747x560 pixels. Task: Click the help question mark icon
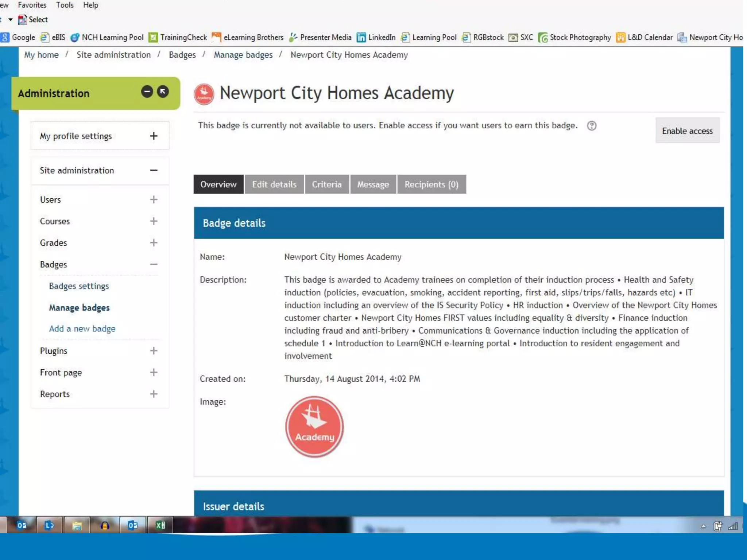591,126
